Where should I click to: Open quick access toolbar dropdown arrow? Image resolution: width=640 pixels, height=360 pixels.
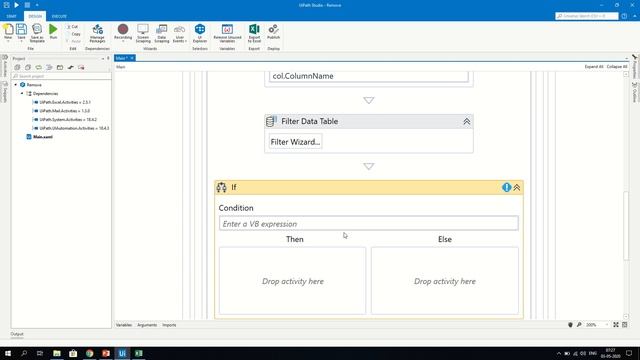[x=37, y=5]
